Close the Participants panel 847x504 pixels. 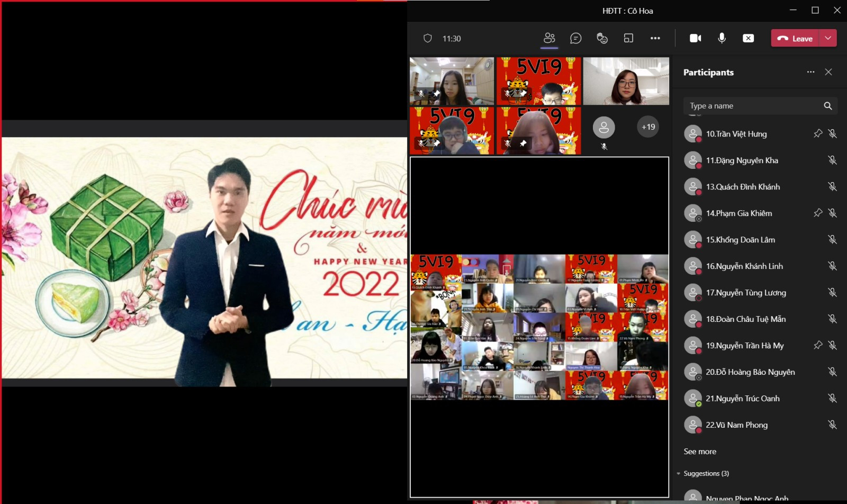[x=828, y=72]
